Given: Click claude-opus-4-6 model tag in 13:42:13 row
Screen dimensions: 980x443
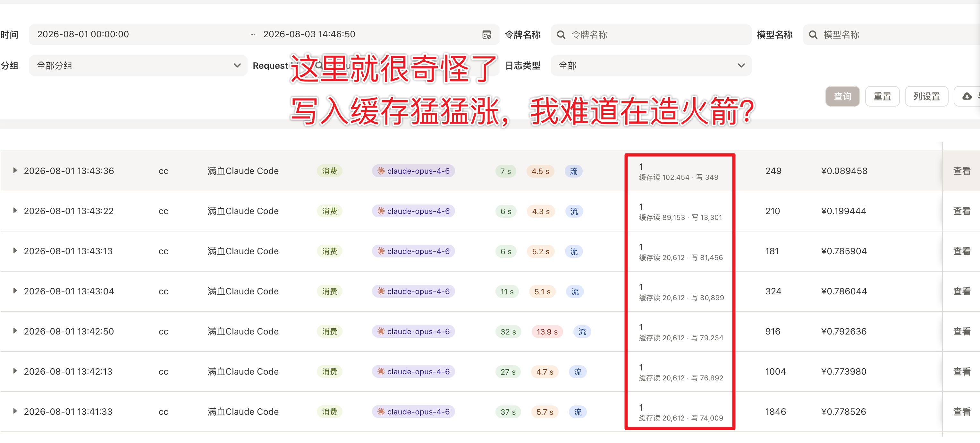Looking at the screenshot, I should [x=413, y=372].
